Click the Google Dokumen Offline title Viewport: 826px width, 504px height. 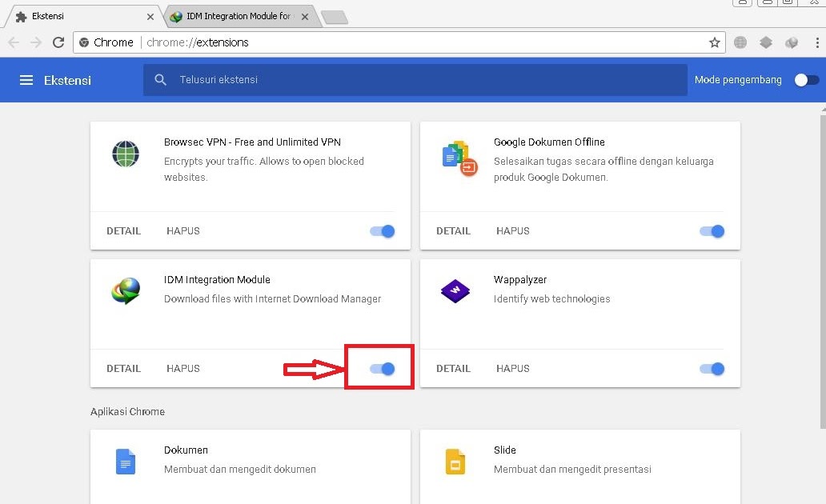click(549, 142)
